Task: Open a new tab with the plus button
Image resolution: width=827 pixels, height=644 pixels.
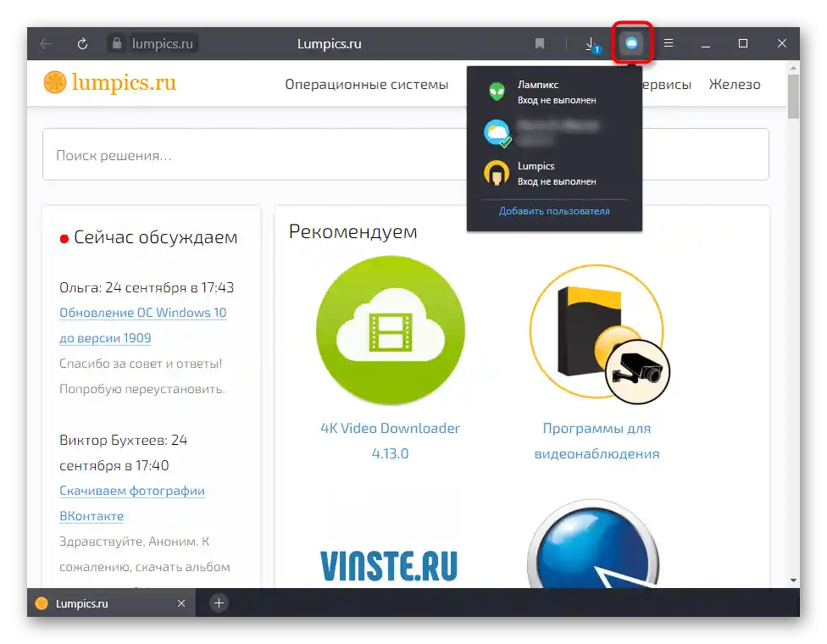Action: [x=219, y=603]
